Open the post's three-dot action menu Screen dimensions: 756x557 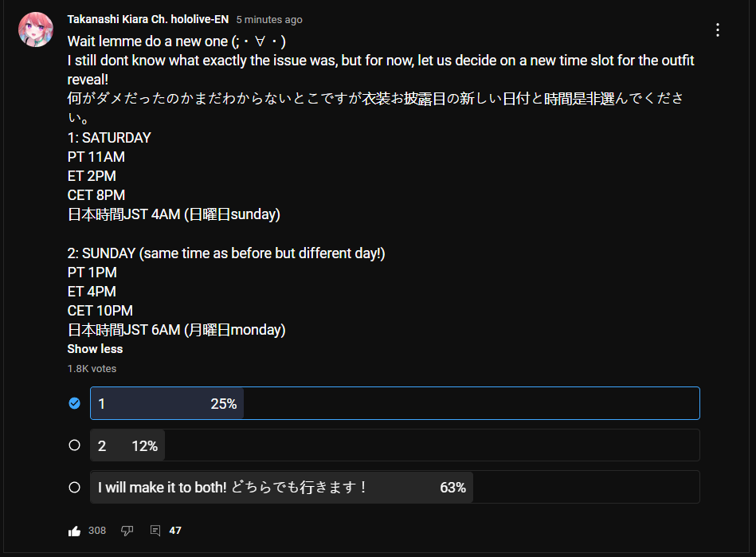click(718, 30)
